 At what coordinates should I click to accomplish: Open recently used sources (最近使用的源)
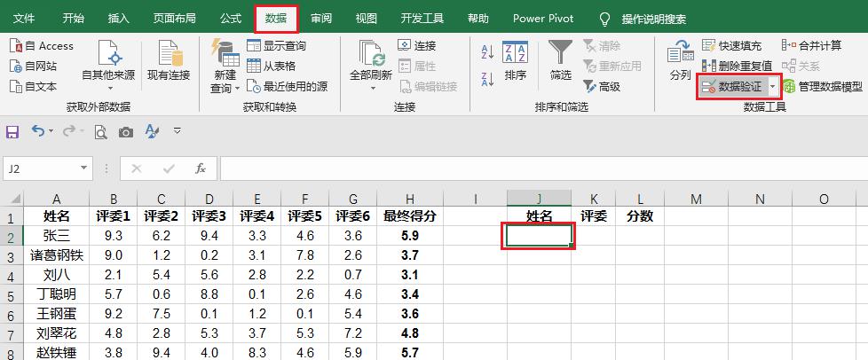click(287, 86)
